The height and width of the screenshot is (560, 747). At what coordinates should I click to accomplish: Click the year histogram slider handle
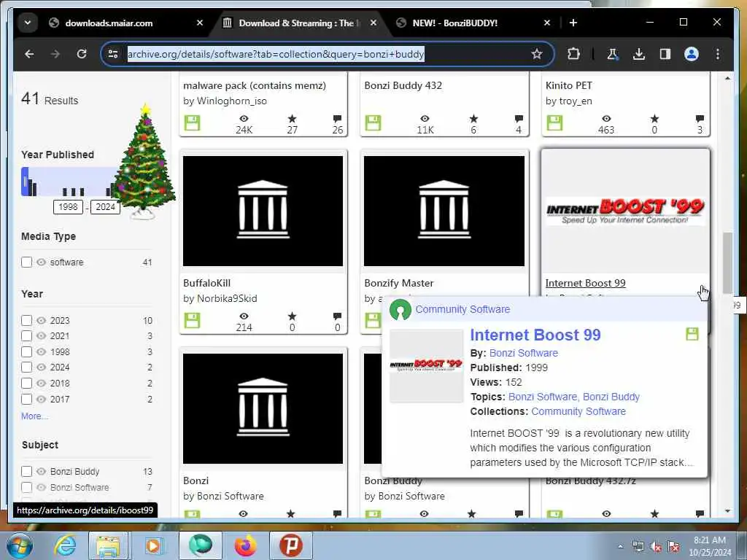(24, 182)
